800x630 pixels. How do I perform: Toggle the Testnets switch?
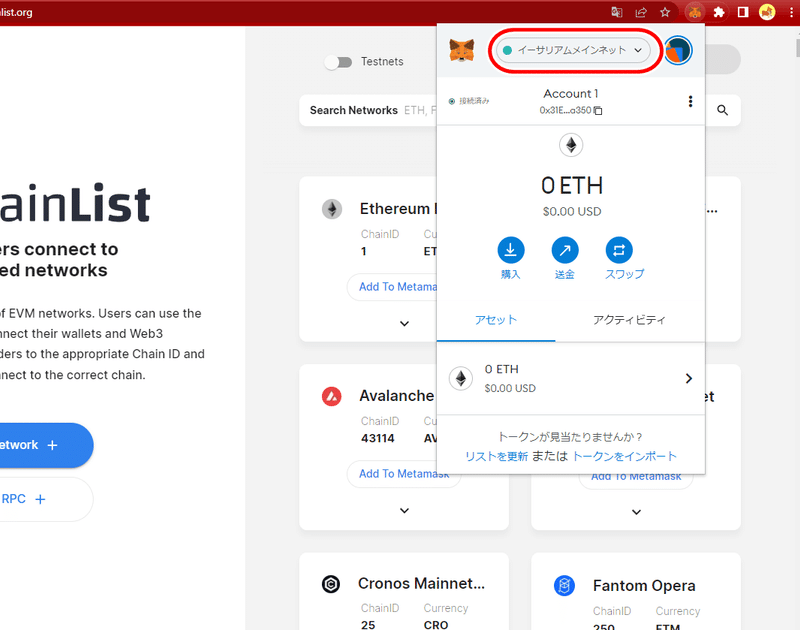tap(338, 62)
